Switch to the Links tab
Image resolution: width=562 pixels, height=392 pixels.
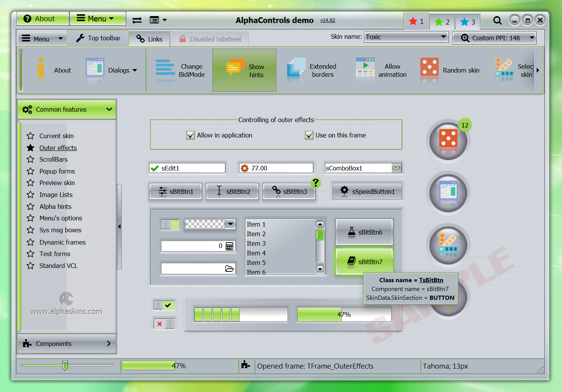(x=150, y=39)
